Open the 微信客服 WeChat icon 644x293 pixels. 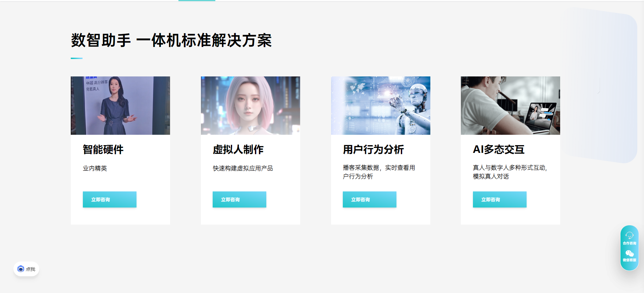tap(629, 253)
